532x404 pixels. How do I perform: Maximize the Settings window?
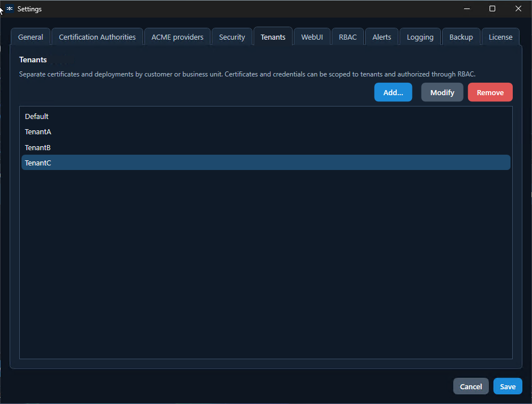(x=492, y=8)
